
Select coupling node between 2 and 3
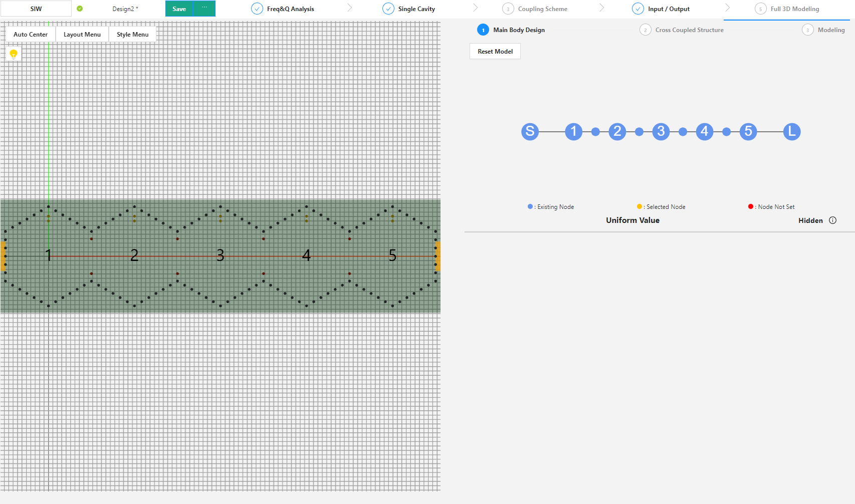point(639,132)
